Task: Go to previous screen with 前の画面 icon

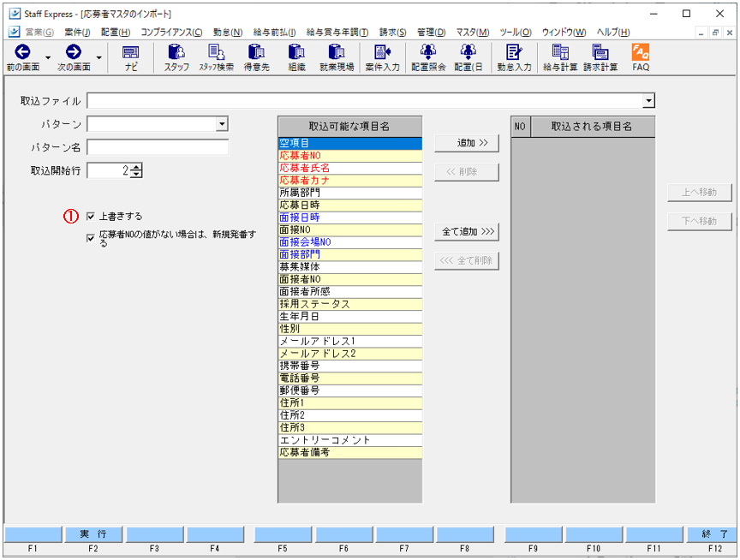Action: tap(22, 57)
